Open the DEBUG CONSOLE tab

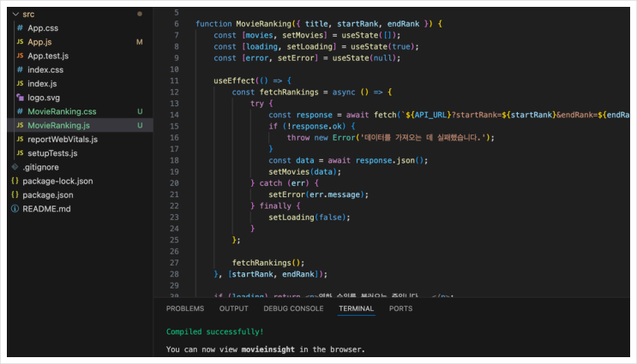[x=293, y=308]
